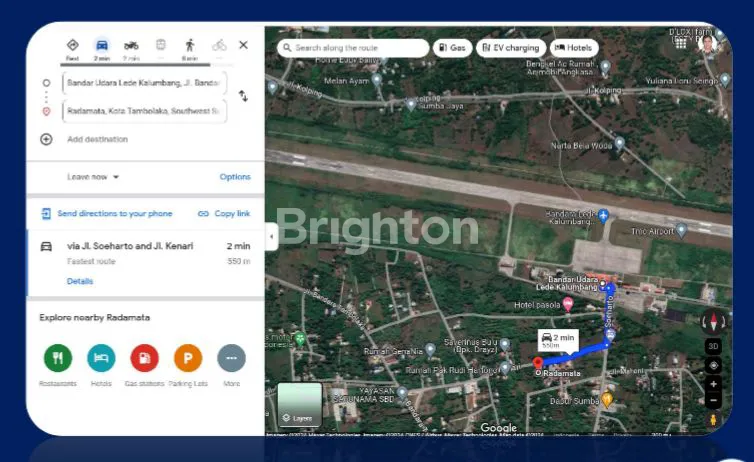Screen dimensions: 754x462
Task: Select the motorcycle travel mode
Action: tap(131, 46)
